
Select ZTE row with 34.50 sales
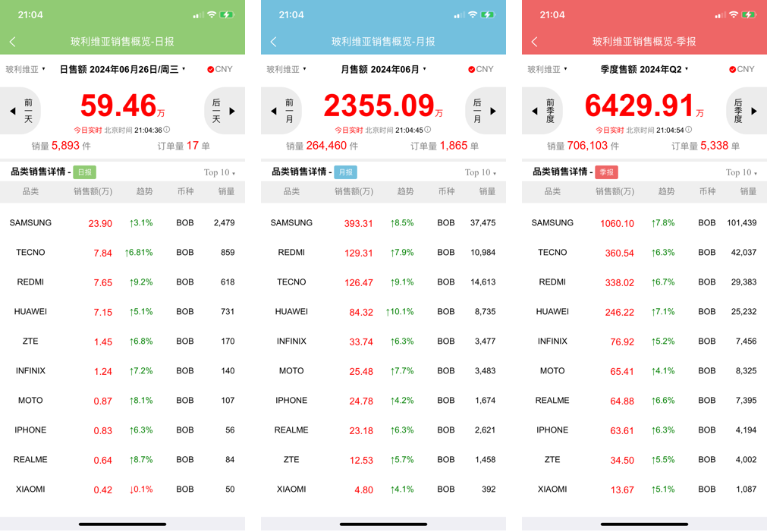tap(644, 460)
